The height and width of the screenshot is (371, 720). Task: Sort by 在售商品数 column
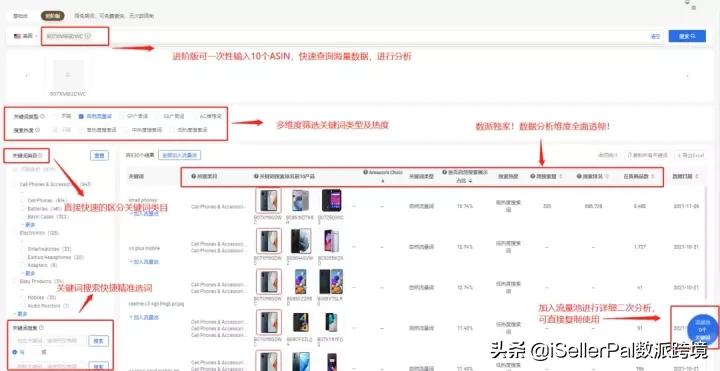pos(652,176)
